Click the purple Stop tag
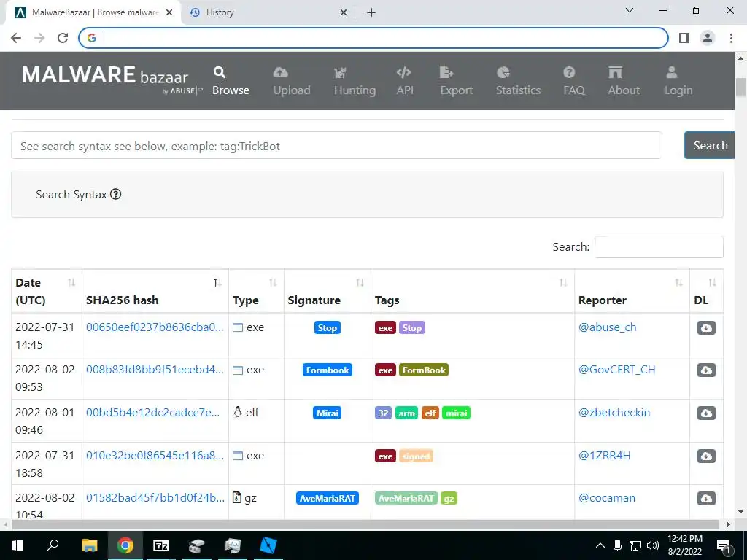747x560 pixels. [x=411, y=327]
